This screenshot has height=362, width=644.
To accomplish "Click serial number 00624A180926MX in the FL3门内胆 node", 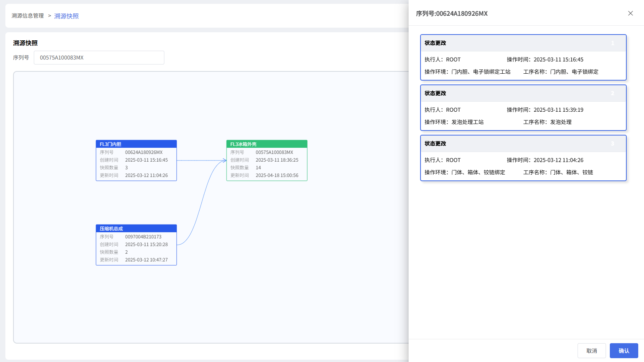I will [x=144, y=152].
